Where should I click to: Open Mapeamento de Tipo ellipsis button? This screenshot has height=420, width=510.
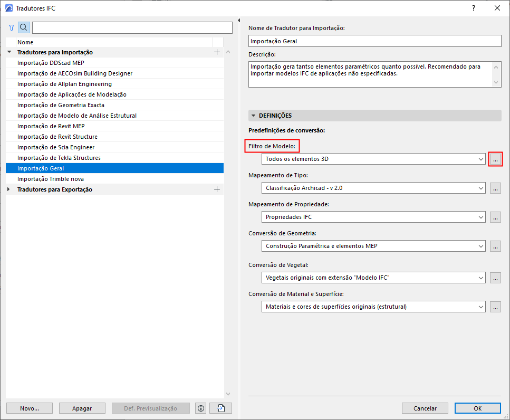[495, 188]
